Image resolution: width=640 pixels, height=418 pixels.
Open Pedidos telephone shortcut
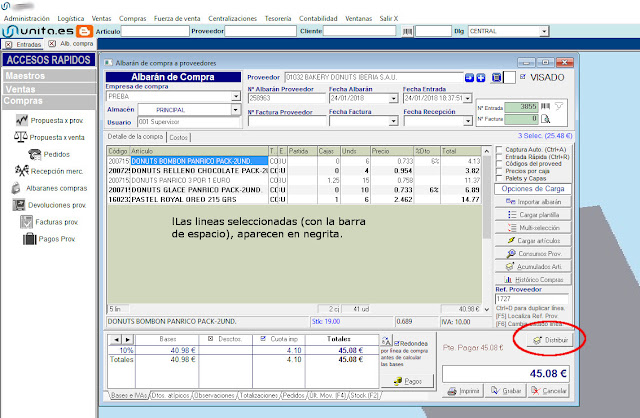(x=36, y=153)
